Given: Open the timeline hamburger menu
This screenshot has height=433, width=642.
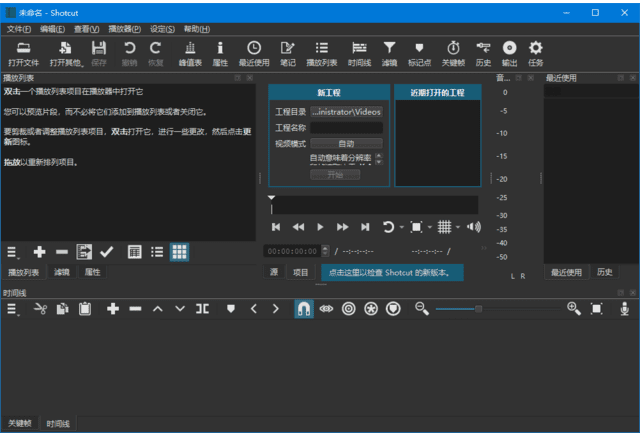Looking at the screenshot, I should (x=12, y=309).
